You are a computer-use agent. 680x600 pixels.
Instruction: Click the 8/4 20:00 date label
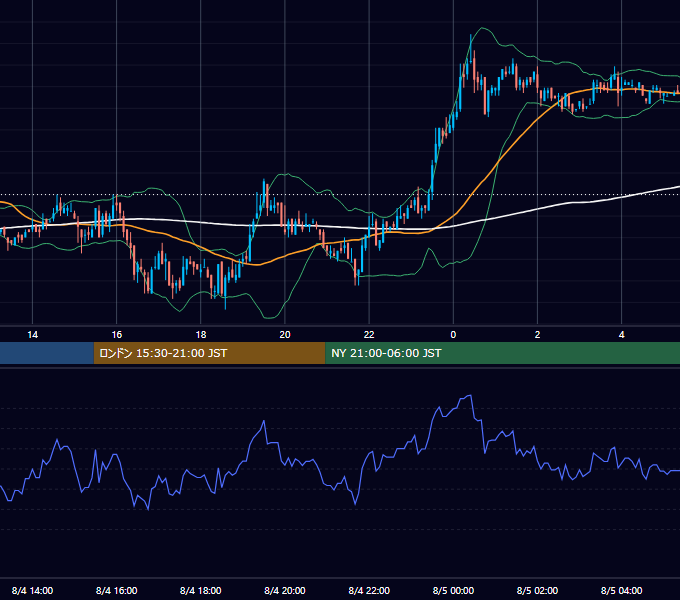(285, 590)
